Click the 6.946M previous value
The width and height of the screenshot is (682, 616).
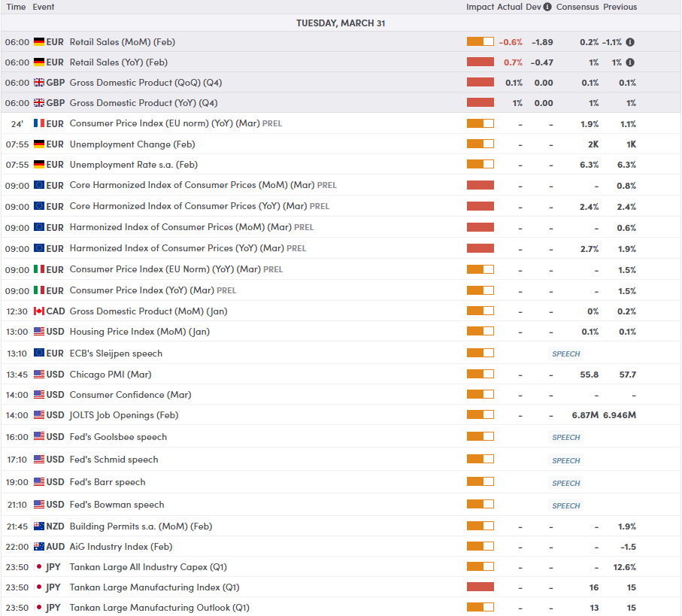point(620,415)
